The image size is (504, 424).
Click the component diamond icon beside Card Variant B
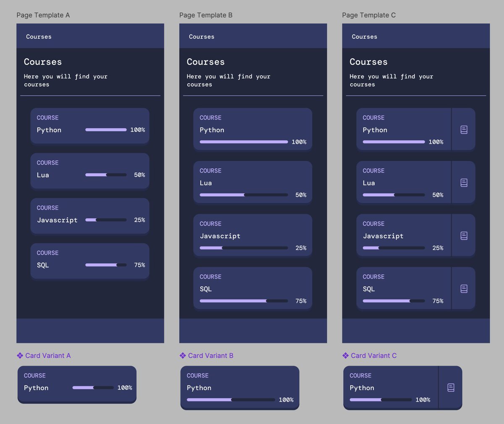183,356
